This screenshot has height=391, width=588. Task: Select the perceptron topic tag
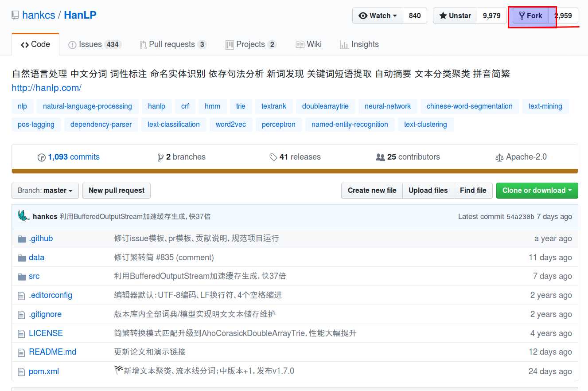pos(279,125)
